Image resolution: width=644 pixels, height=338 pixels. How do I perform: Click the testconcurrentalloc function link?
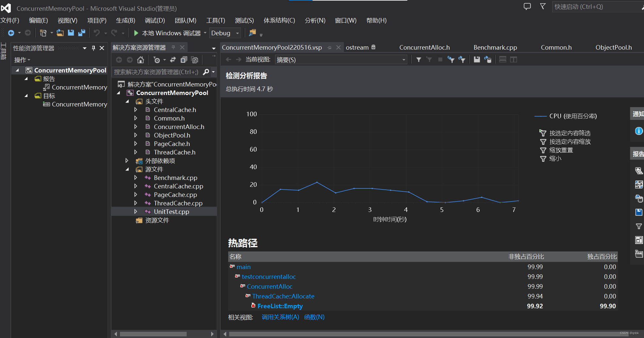pos(269,277)
